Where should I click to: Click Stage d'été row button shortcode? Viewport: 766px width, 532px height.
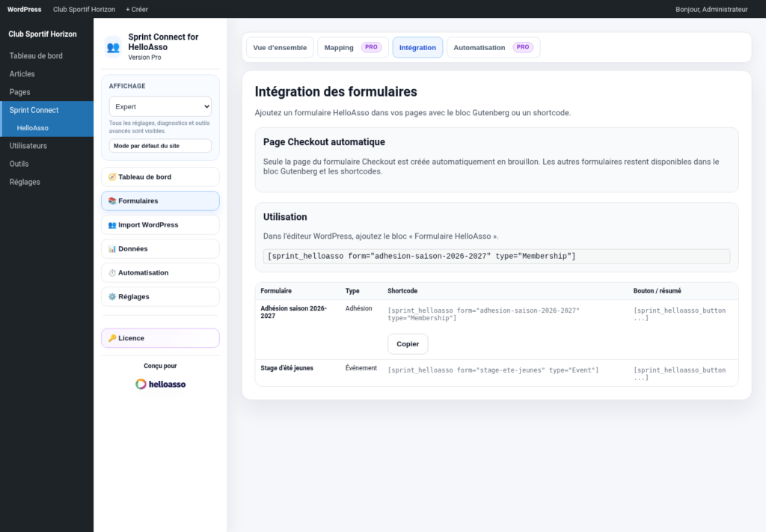679,373
